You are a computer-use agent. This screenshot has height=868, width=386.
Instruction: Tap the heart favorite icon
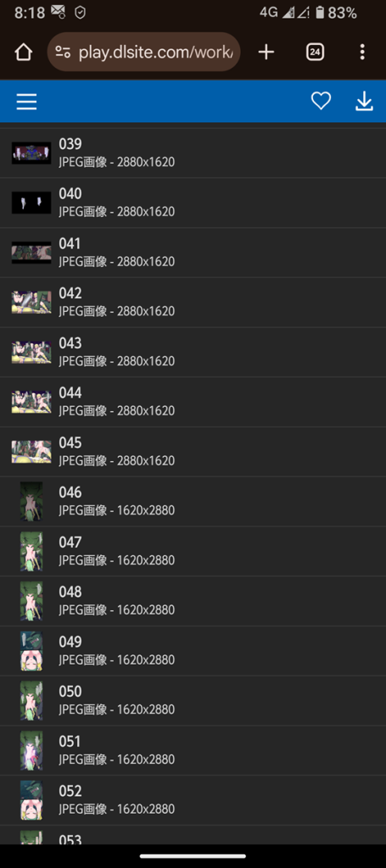321,101
